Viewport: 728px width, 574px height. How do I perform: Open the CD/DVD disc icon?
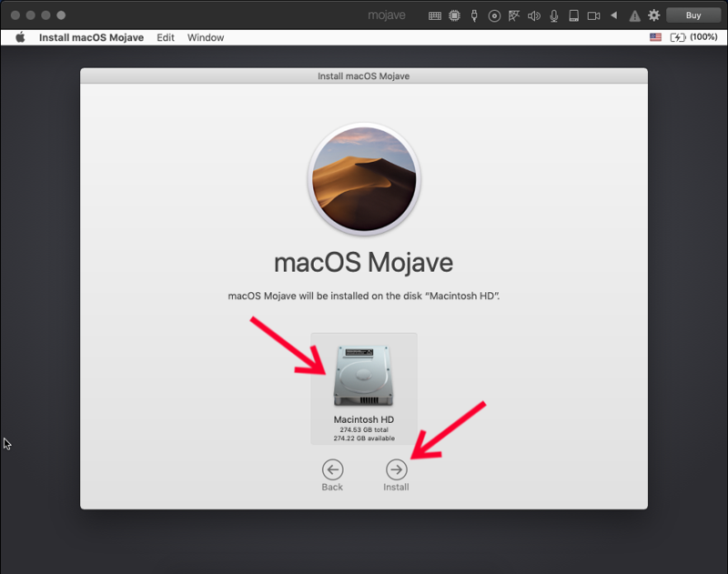(x=494, y=15)
